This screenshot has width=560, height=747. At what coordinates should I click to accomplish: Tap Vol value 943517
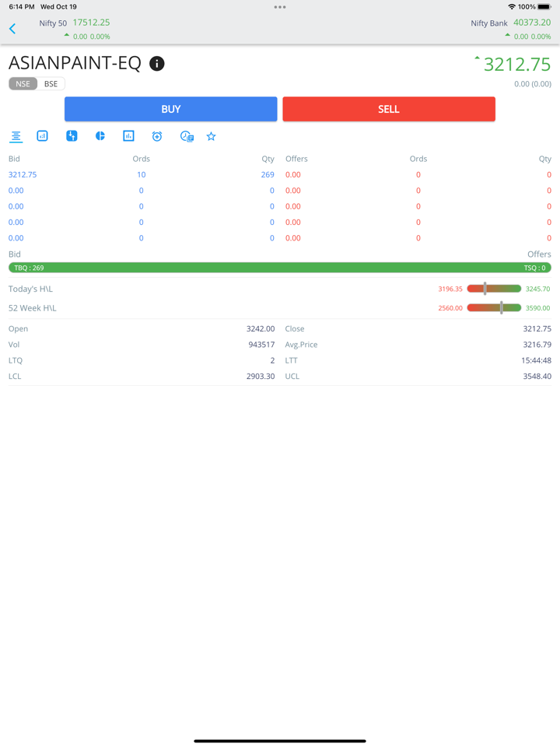[x=261, y=345]
